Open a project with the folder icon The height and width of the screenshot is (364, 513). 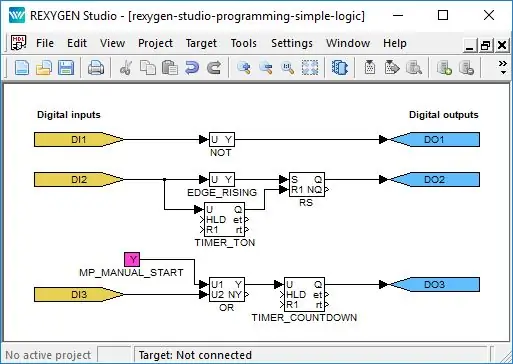click(44, 68)
